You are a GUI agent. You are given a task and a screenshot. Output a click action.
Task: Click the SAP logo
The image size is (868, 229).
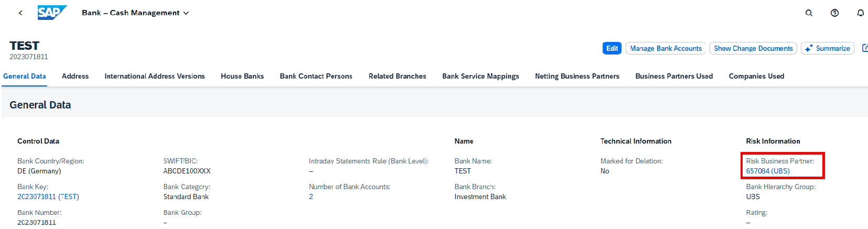tap(52, 12)
